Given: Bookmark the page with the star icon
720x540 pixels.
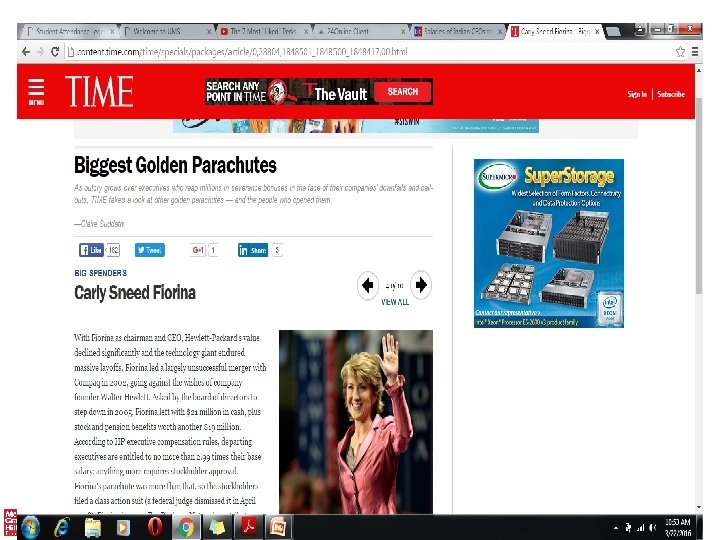Looking at the screenshot, I should (x=681, y=52).
